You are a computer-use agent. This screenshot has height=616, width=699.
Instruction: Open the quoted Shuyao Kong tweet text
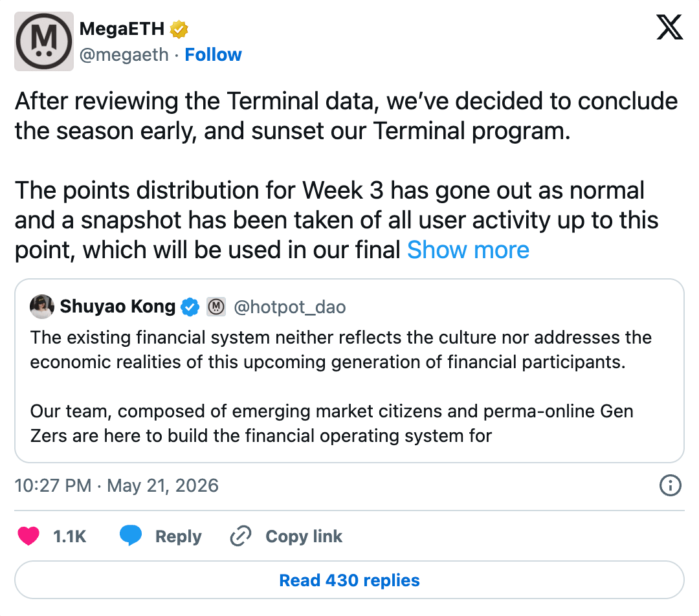[x=340, y=386]
